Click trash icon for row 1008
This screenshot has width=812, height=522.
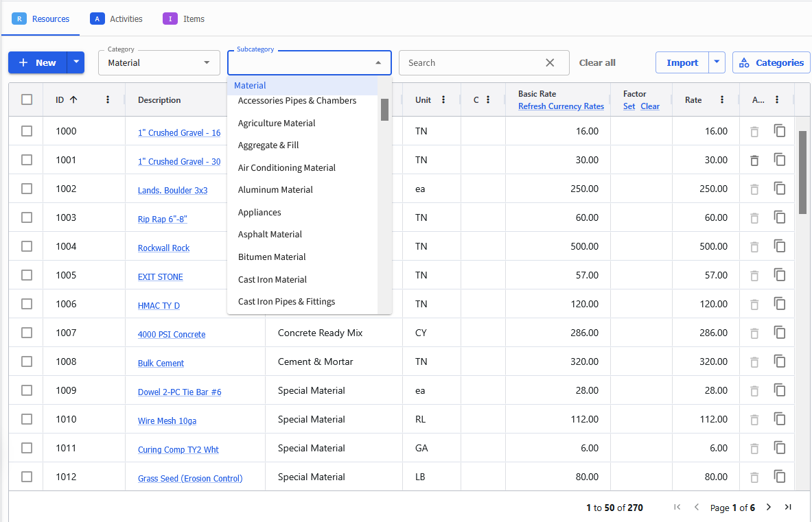coord(754,362)
